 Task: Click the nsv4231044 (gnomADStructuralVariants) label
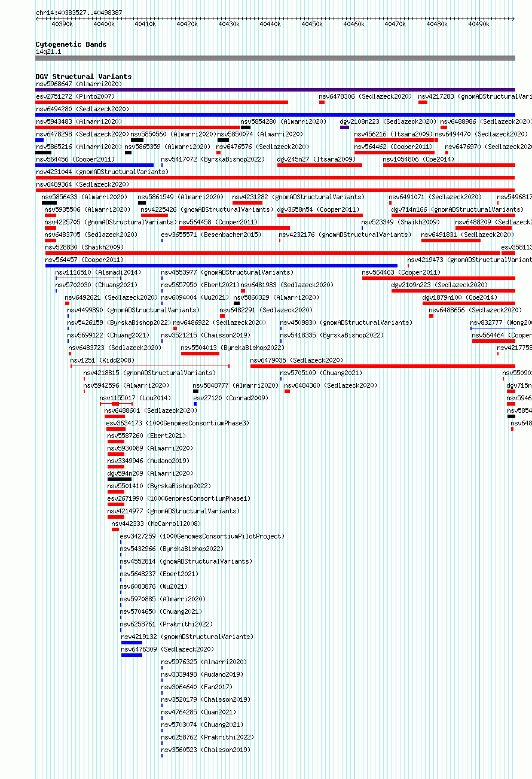[102, 172]
